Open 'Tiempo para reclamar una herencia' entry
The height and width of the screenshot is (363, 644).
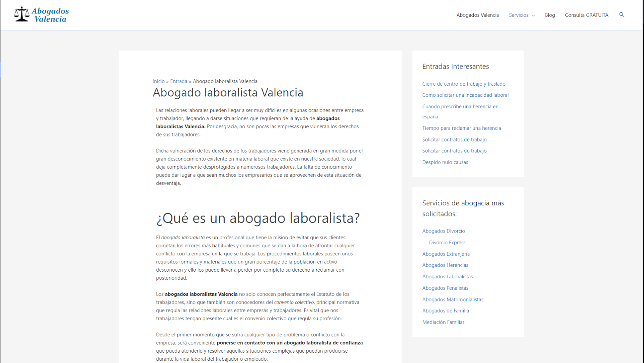[x=461, y=128]
